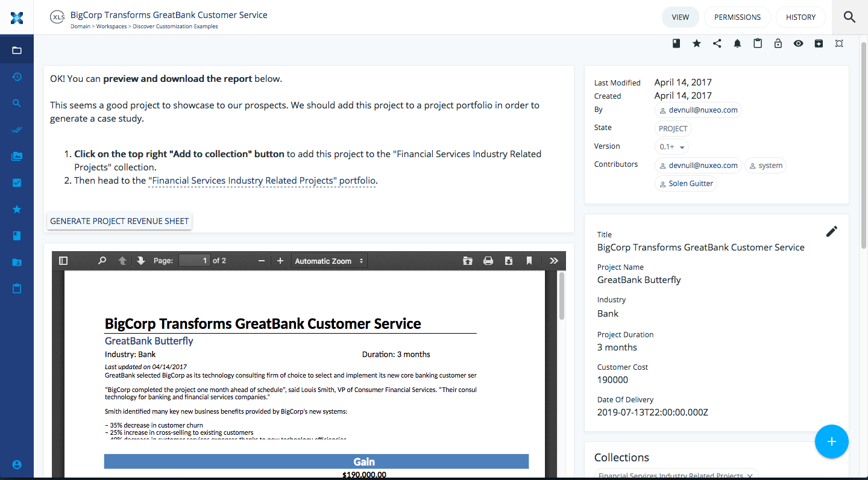868x480 pixels.
Task: Open the recently viewed clock icon in the sidebar
Action: pos(17,76)
